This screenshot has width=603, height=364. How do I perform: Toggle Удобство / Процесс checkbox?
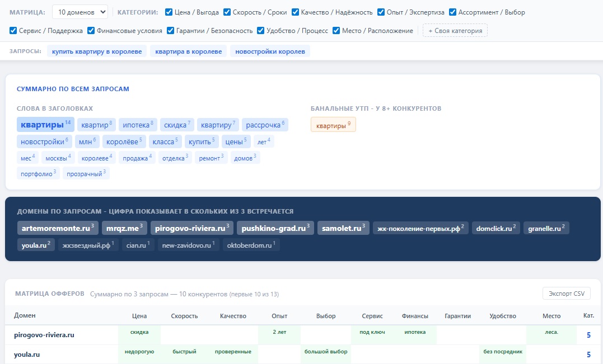coord(260,30)
